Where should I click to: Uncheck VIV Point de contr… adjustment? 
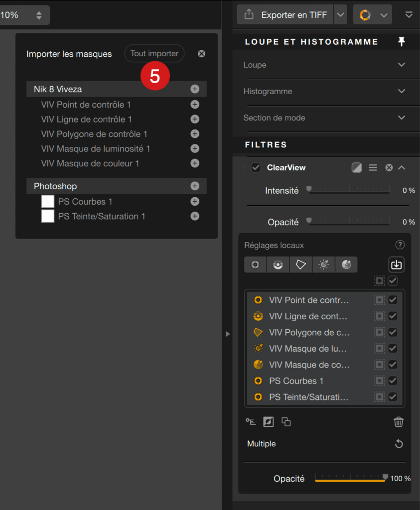point(393,300)
